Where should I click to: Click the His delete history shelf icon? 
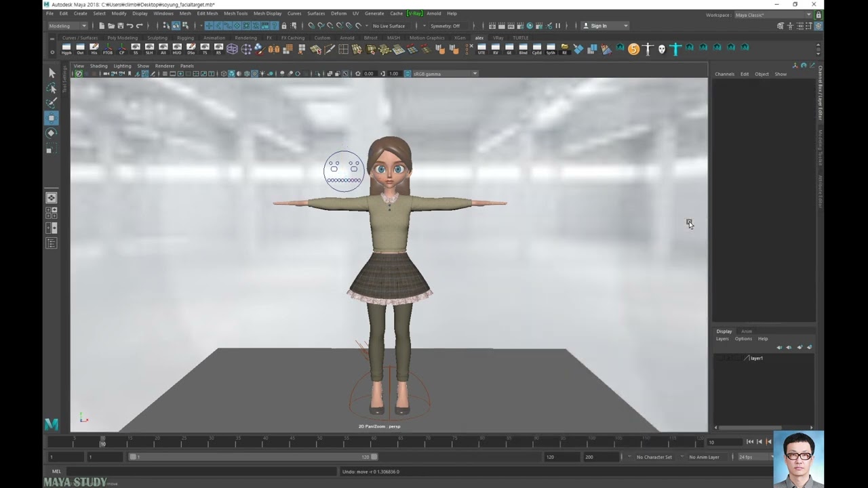point(94,49)
